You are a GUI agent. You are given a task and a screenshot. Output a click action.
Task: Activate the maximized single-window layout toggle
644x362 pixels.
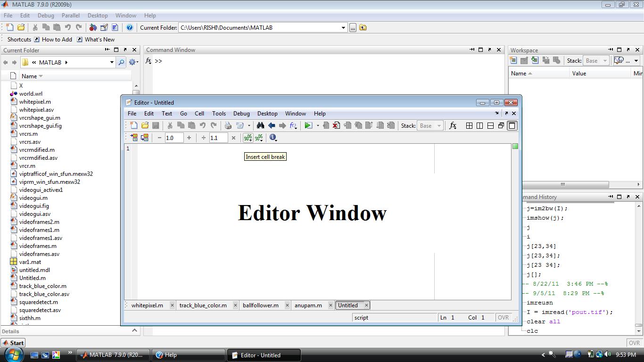(x=512, y=125)
